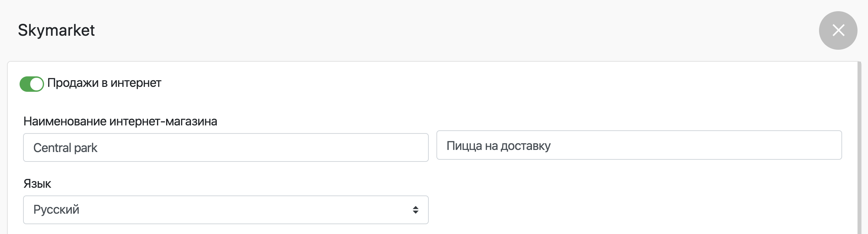This screenshot has width=868, height=234.
Task: Select the Русский text in the language combo box
Action: 56,210
